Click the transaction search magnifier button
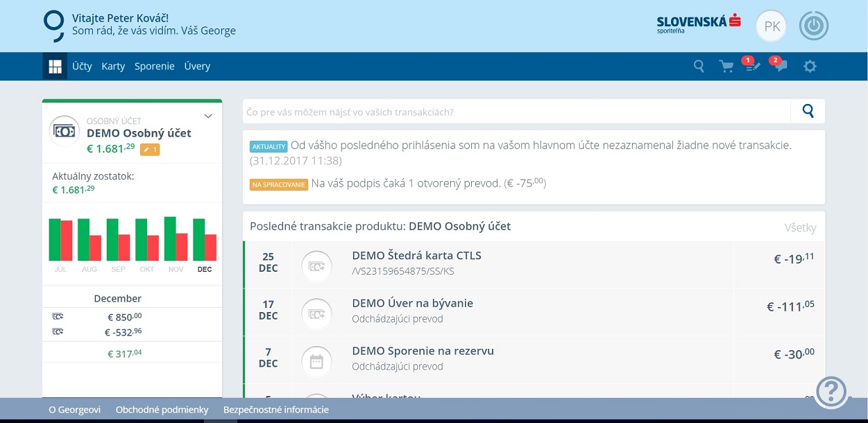Viewport: 868px width, 423px height. [808, 111]
